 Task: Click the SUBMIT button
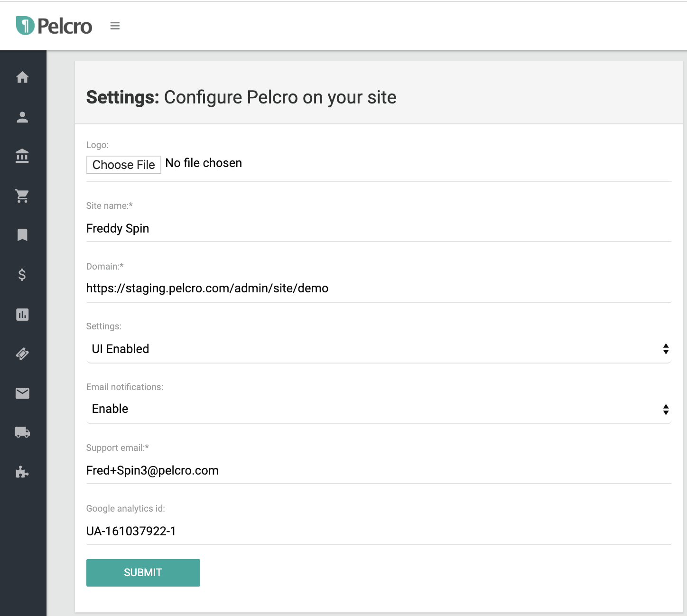(x=143, y=572)
